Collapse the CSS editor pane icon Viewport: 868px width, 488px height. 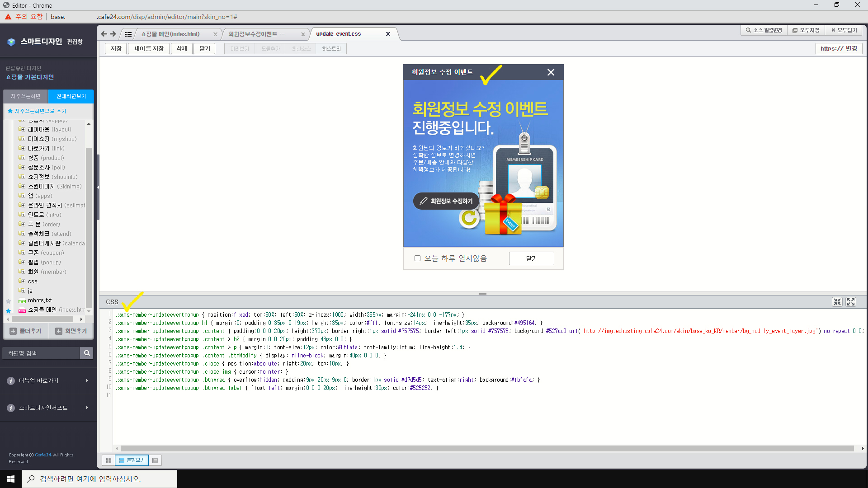pos(837,302)
